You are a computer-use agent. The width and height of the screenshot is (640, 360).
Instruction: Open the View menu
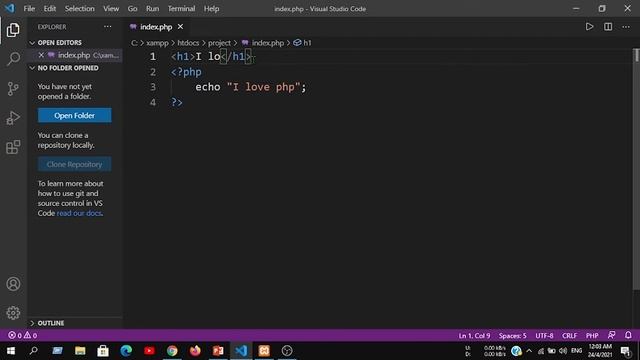click(x=111, y=9)
